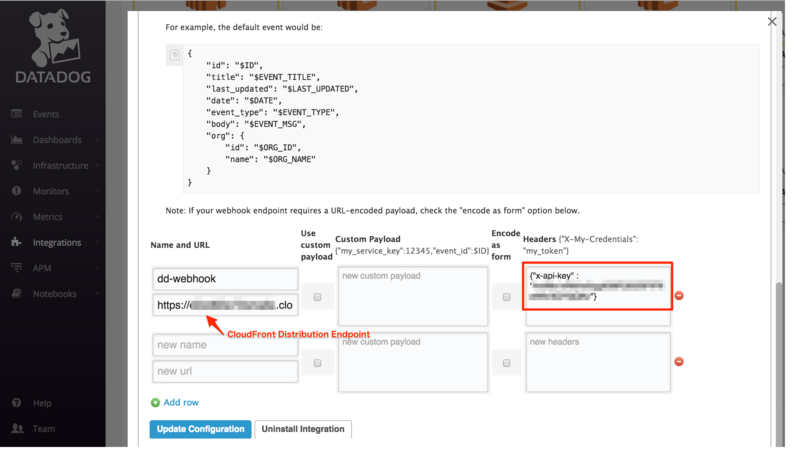
Task: Open Metrics in the sidebar
Action: (48, 217)
